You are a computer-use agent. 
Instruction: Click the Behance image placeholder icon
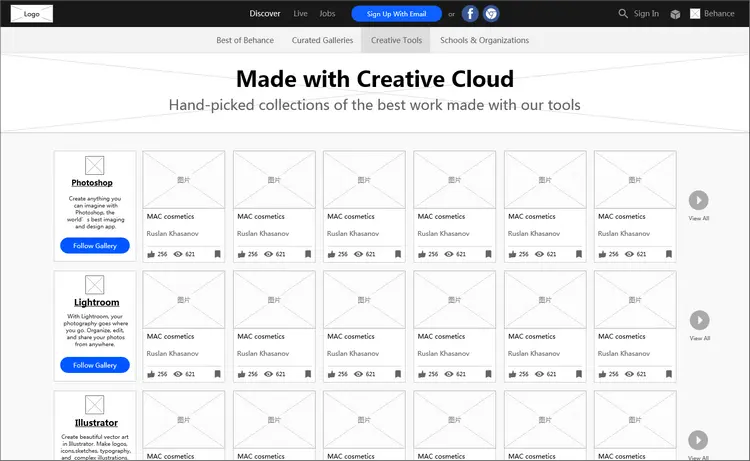coord(695,13)
